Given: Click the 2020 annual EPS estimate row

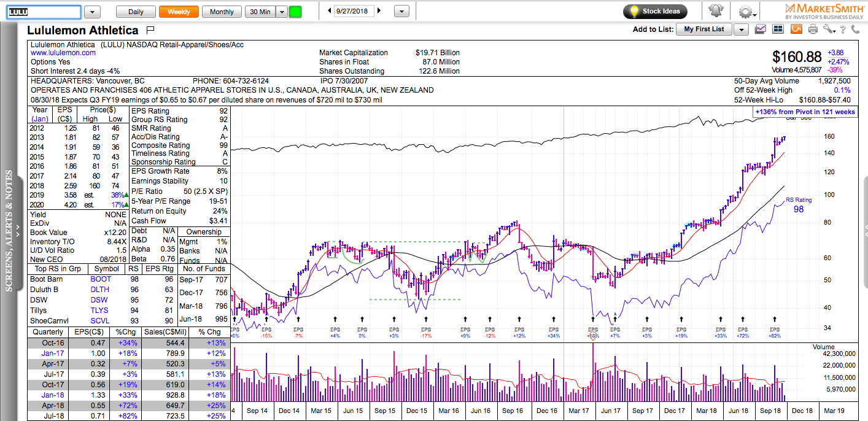Looking at the screenshot, I should [79, 205].
